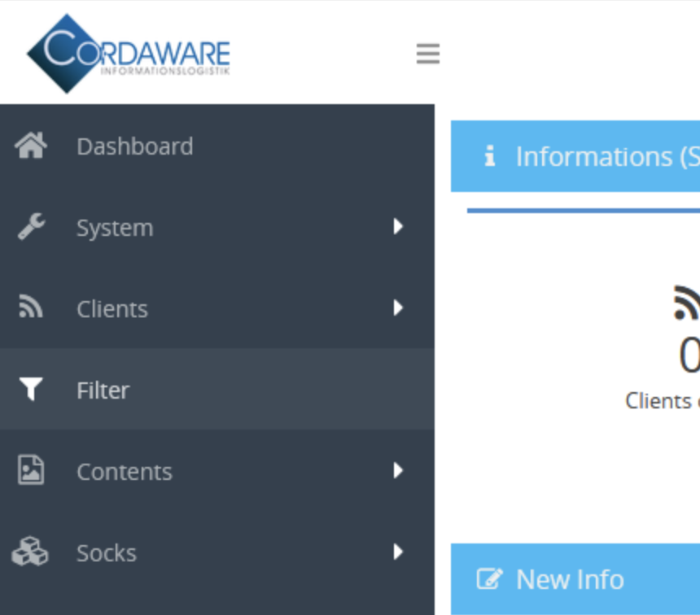Open the Dashboard menu item
The height and width of the screenshot is (615, 700).
(217, 146)
